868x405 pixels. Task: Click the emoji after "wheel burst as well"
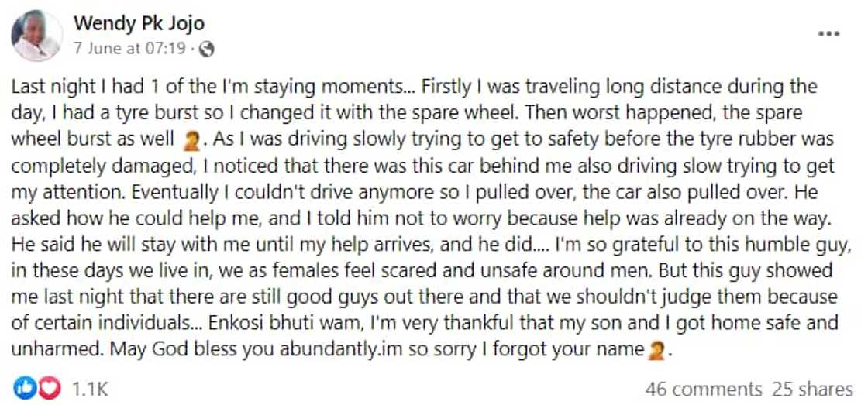pos(188,142)
